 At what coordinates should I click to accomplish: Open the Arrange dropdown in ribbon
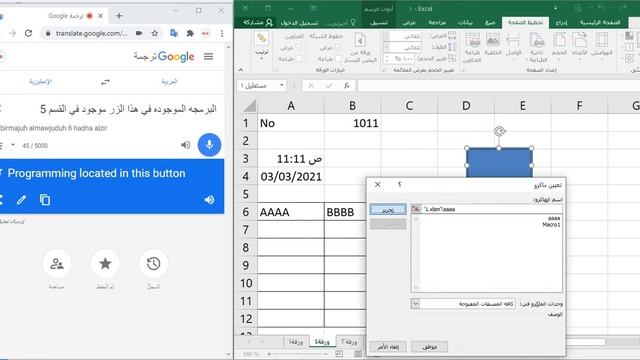(262, 46)
